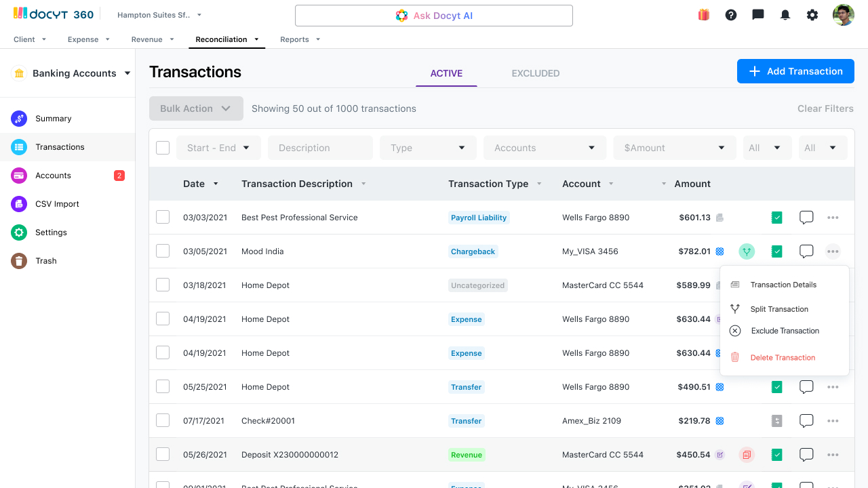868x488 pixels.
Task: Open the Type filter dropdown
Action: click(x=428, y=148)
